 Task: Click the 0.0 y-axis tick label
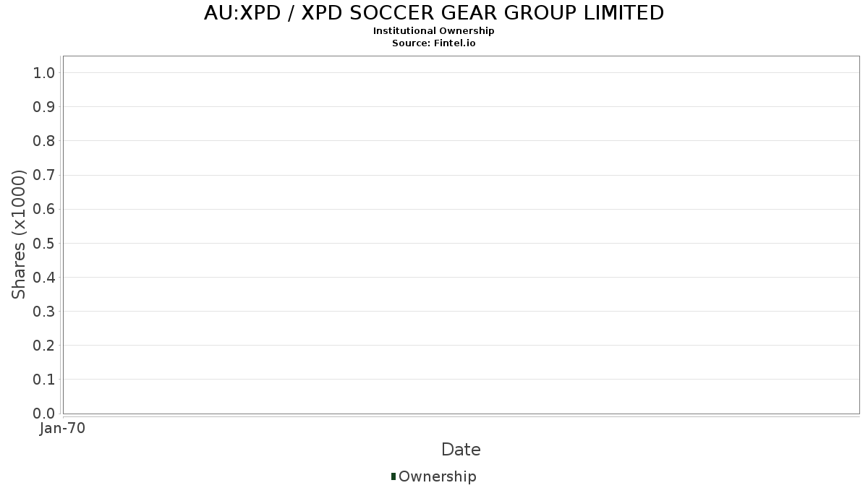(x=44, y=414)
